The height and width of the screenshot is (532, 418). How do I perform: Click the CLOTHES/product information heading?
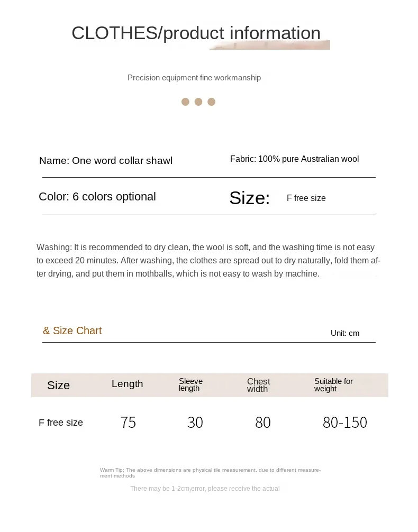coord(196,33)
